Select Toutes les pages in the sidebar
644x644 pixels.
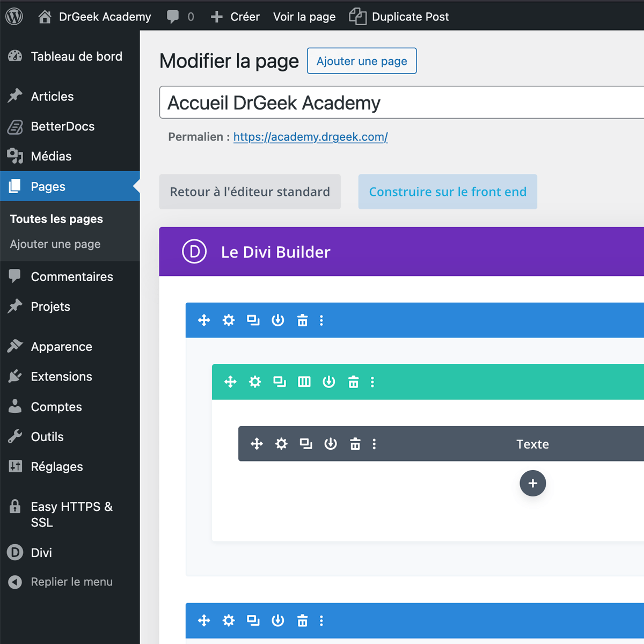click(x=56, y=218)
